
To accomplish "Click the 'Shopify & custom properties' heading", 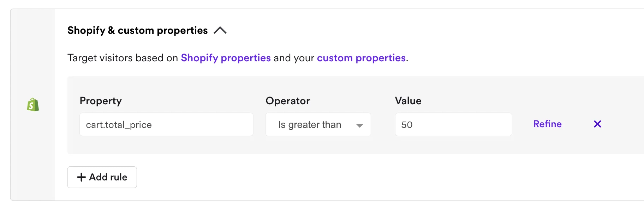I will click(x=137, y=30).
